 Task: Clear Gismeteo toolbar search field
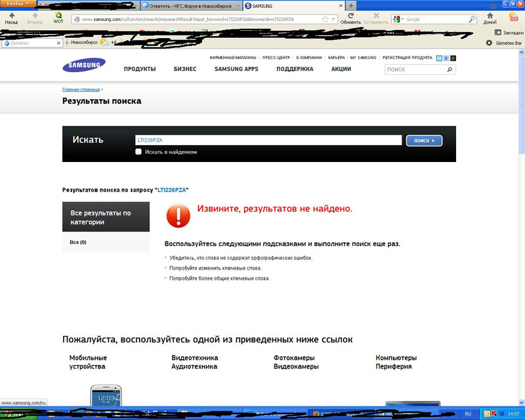coord(58,43)
